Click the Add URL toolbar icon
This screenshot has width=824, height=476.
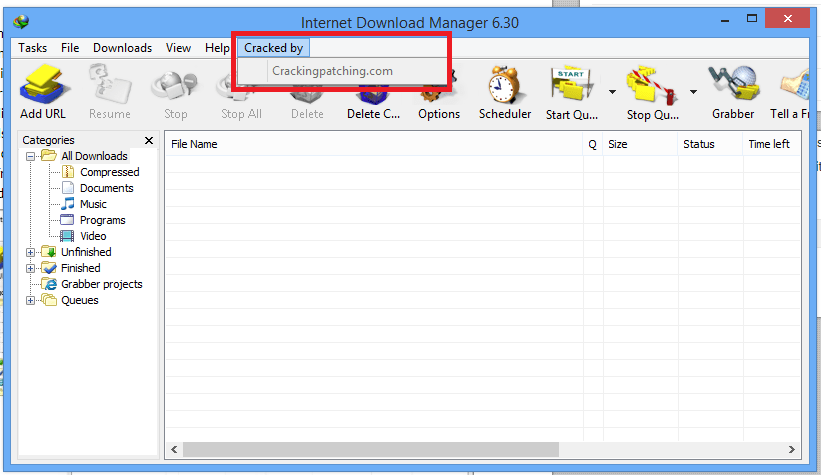(x=43, y=85)
